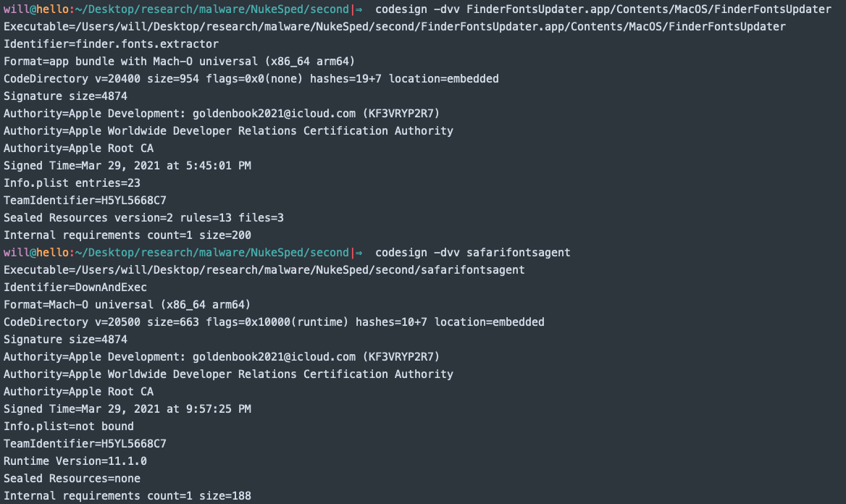Select the Identifier=finder.fonts.extractor line
The width and height of the screenshot is (846, 504).
click(x=111, y=44)
